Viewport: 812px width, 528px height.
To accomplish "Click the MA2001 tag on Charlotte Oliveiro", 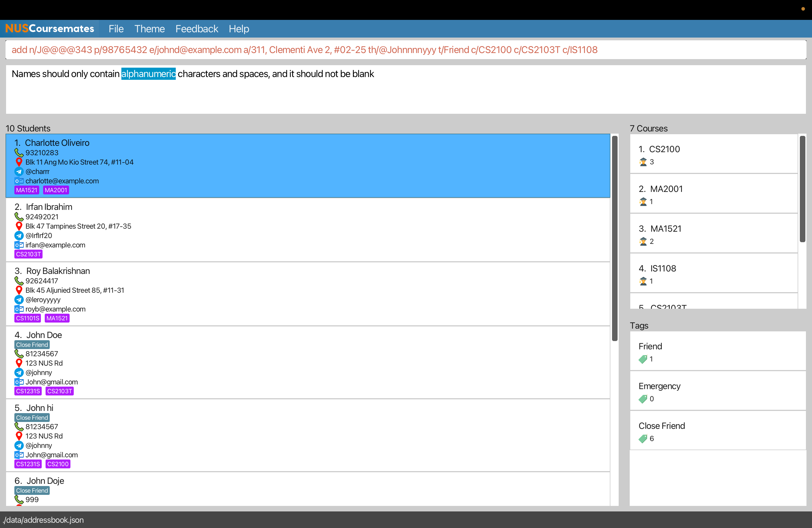I will tap(56, 190).
